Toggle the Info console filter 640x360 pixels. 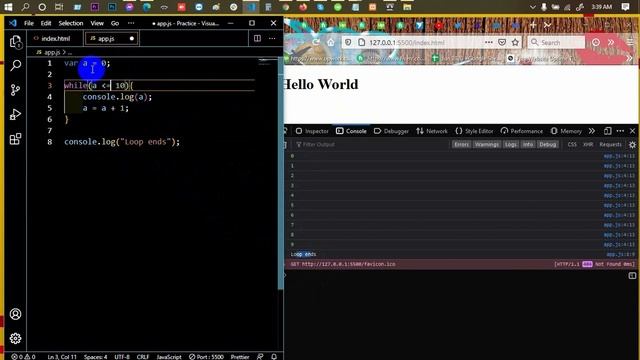pyautogui.click(x=528, y=144)
